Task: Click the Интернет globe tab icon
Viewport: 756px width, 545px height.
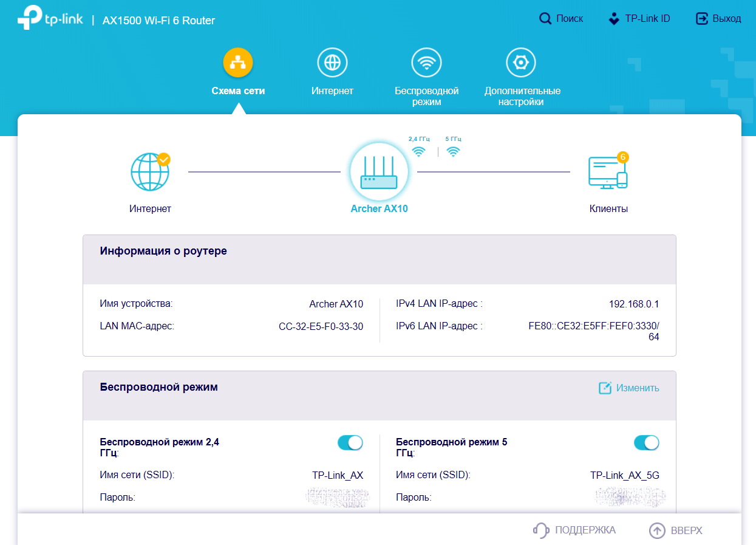Action: (332, 63)
